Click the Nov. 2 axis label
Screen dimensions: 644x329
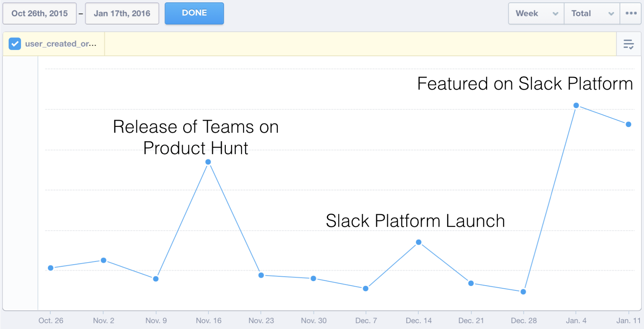pyautogui.click(x=103, y=321)
